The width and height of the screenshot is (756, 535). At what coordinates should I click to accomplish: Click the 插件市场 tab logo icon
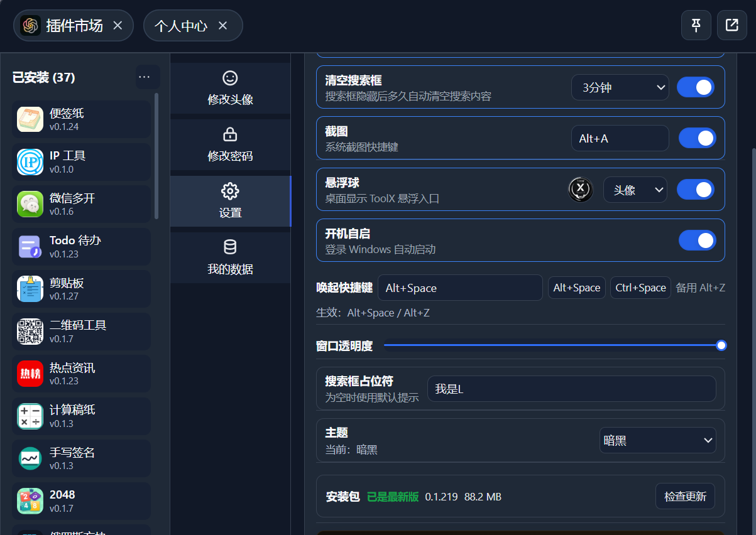tap(30, 25)
